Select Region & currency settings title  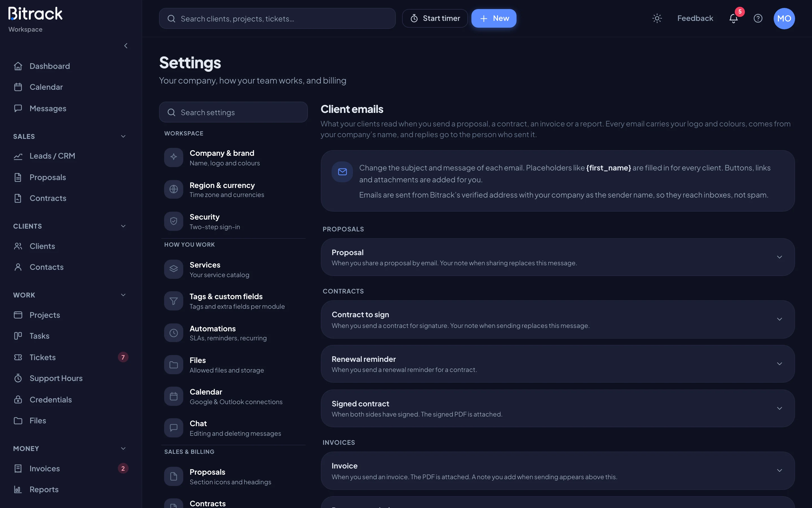pos(222,185)
